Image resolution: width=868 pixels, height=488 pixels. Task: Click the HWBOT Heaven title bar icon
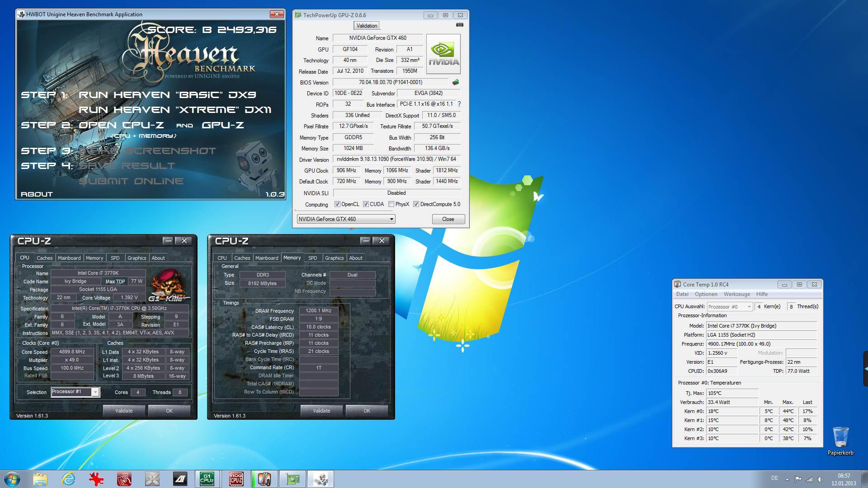pos(21,14)
